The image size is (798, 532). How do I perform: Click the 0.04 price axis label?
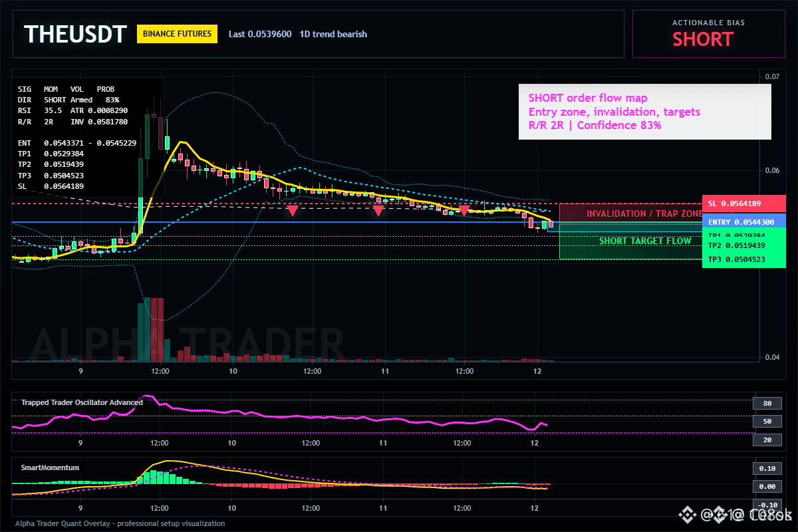tap(771, 358)
